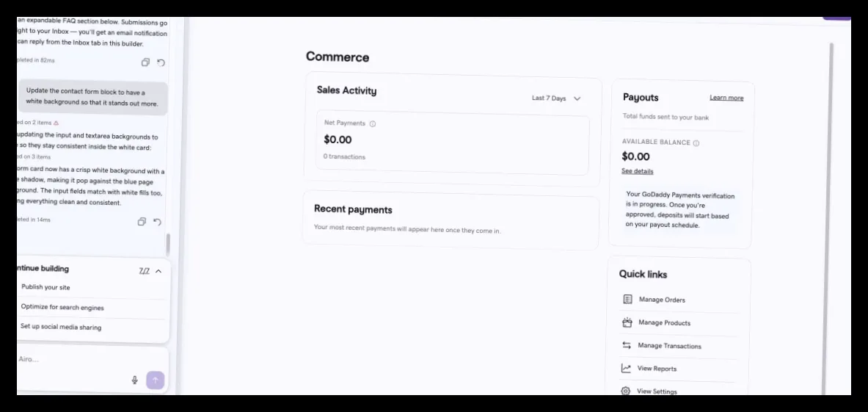Viewport: 868px width, 412px height.
Task: Click the Recent payments heading
Action: click(353, 209)
